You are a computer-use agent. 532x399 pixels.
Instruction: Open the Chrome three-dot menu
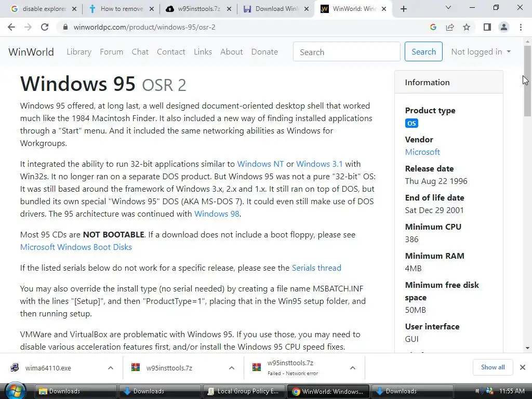[x=521, y=27]
